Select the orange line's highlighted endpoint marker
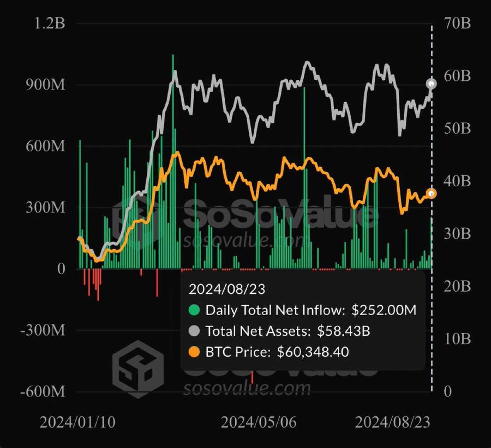The width and height of the screenshot is (491, 448). pos(431,194)
